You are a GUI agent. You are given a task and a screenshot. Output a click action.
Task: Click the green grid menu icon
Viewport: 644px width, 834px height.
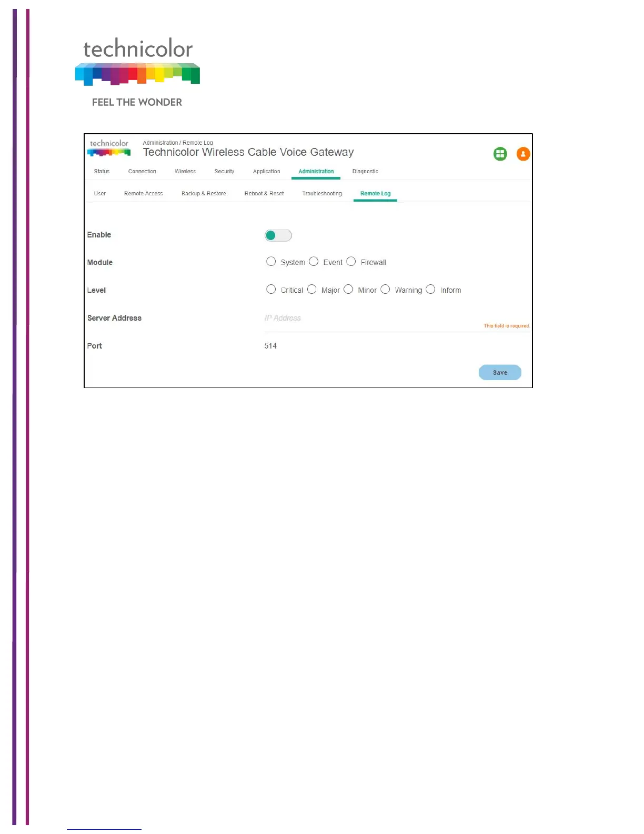pos(500,154)
